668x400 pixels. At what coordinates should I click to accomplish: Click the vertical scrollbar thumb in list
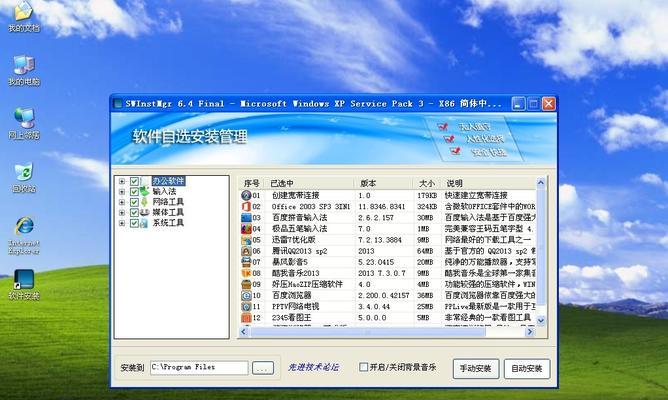point(541,247)
